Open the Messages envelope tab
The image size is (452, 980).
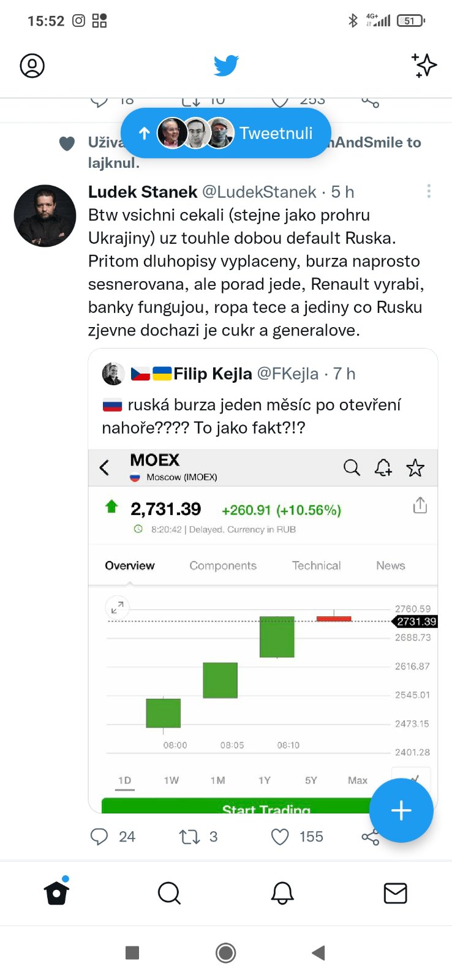[395, 893]
